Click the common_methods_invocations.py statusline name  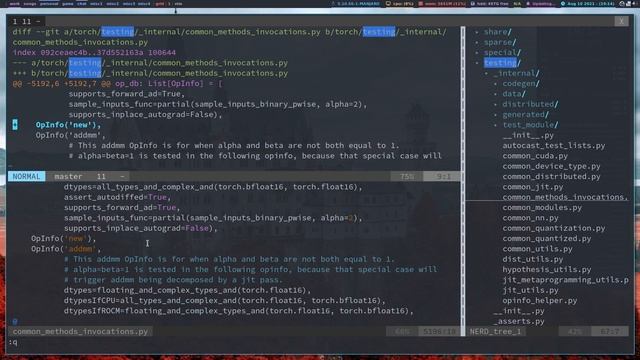80,331
